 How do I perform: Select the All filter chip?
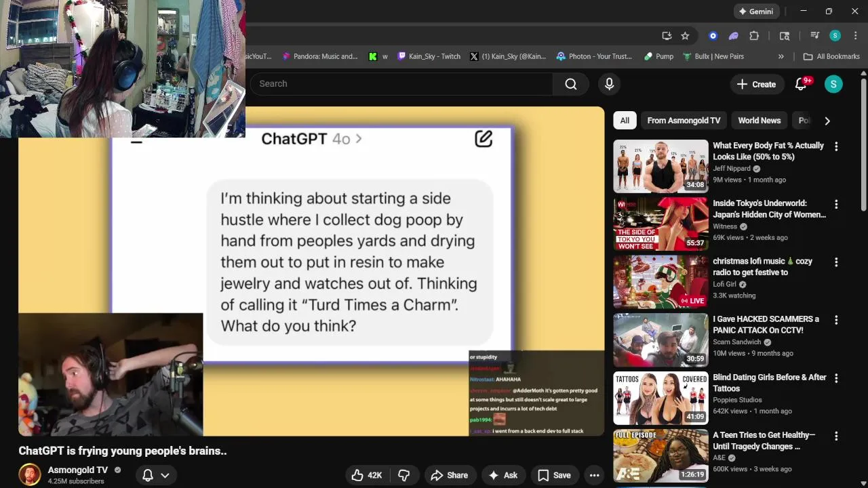click(625, 121)
